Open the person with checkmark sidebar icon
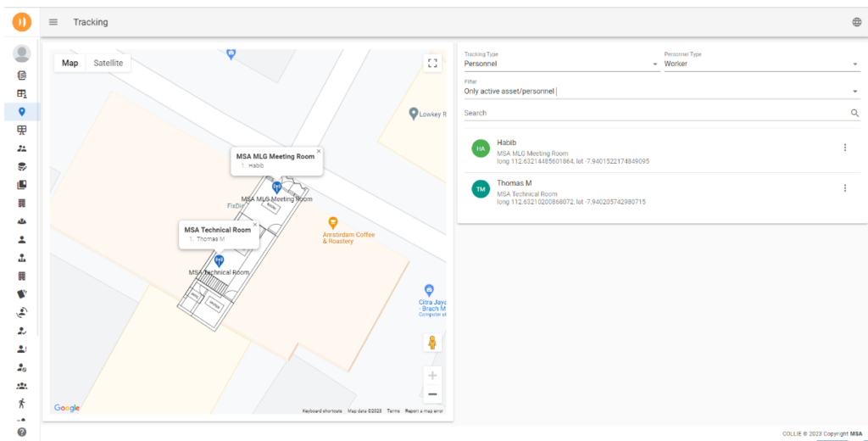 [21, 331]
